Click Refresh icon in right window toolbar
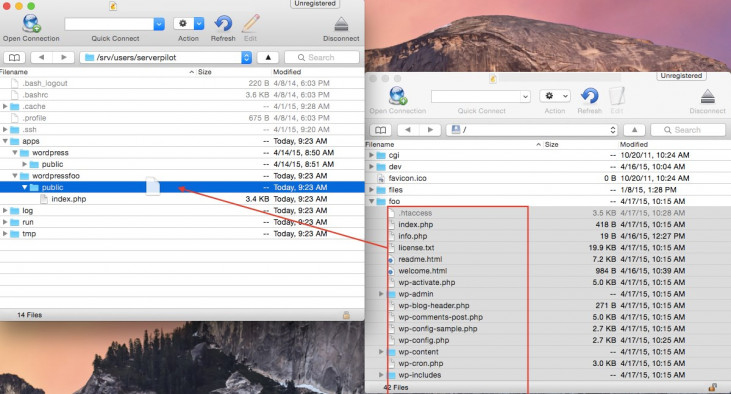The width and height of the screenshot is (731, 394). (590, 96)
